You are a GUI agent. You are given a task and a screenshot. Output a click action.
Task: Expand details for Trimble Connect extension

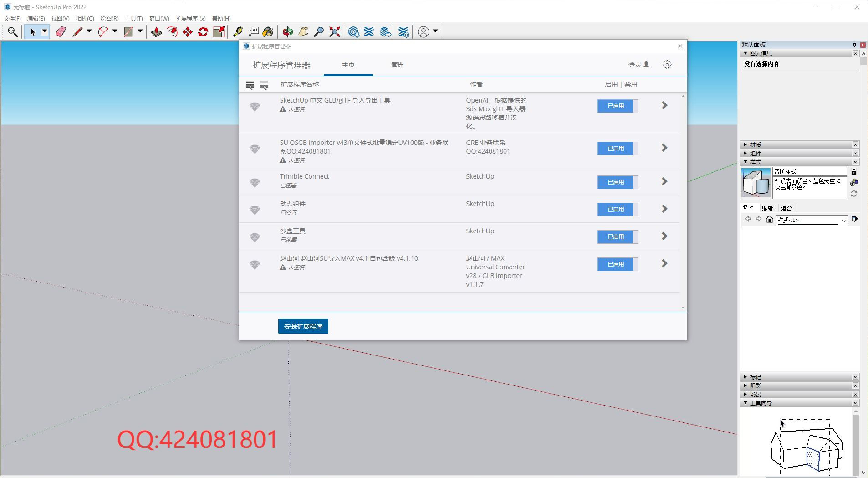point(664,182)
